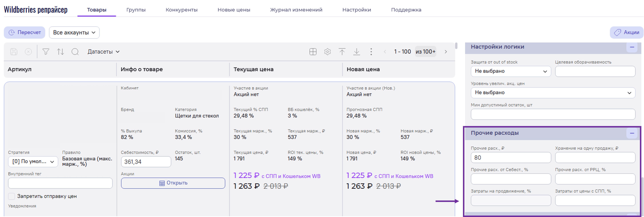Click the magnifier search icon

click(x=75, y=52)
